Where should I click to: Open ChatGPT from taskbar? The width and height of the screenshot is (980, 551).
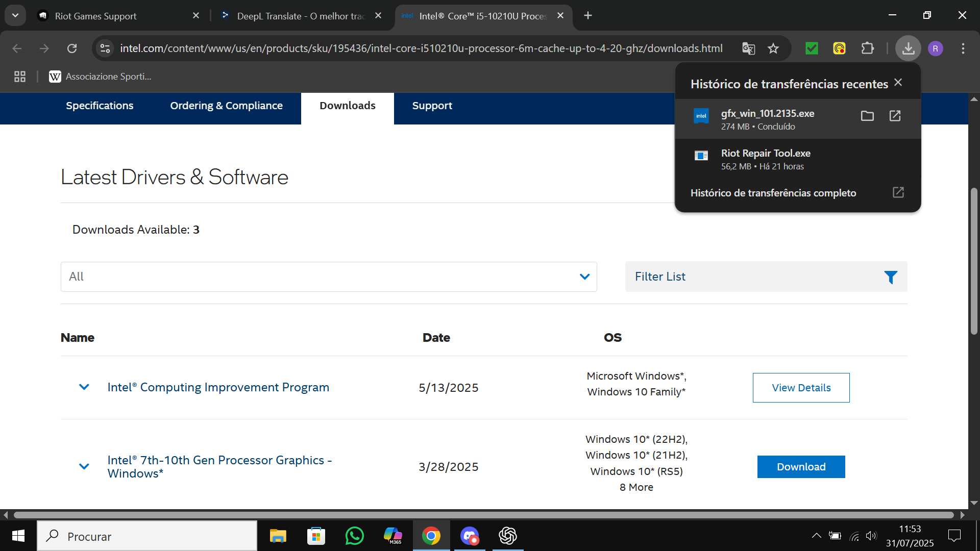(x=508, y=536)
